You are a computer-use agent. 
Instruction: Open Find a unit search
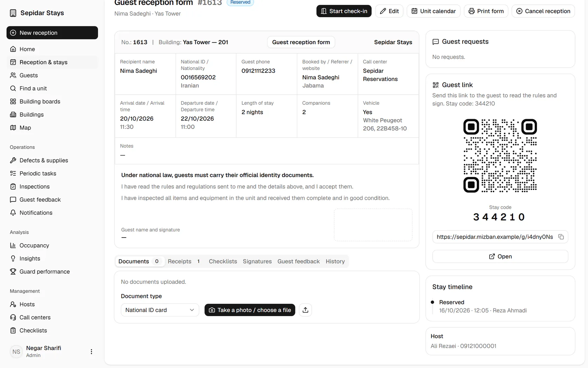(x=52, y=88)
